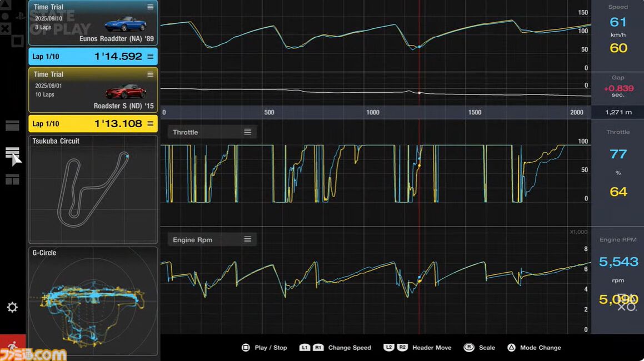Click the Mode Change label
This screenshot has height=361, width=644.
click(541, 348)
